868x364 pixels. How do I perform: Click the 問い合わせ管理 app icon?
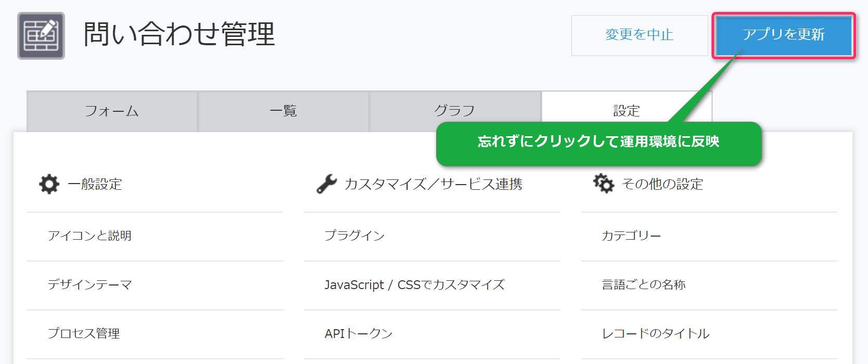click(41, 35)
